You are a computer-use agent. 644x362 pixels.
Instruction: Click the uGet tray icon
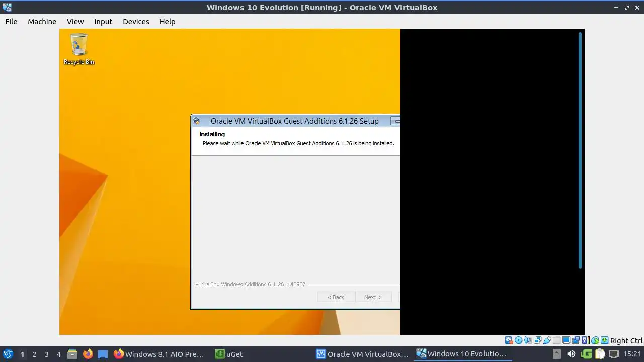[x=586, y=354]
